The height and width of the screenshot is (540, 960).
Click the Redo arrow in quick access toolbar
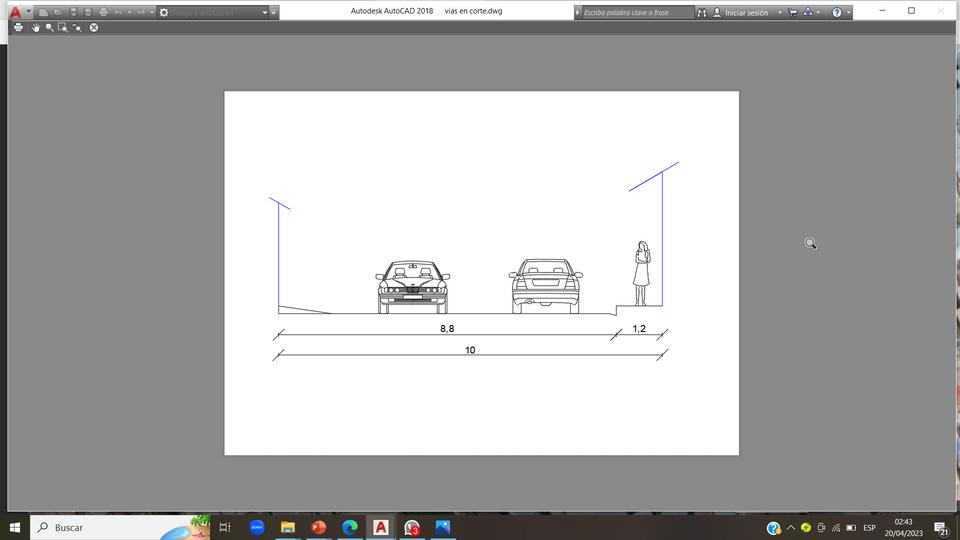(x=141, y=12)
